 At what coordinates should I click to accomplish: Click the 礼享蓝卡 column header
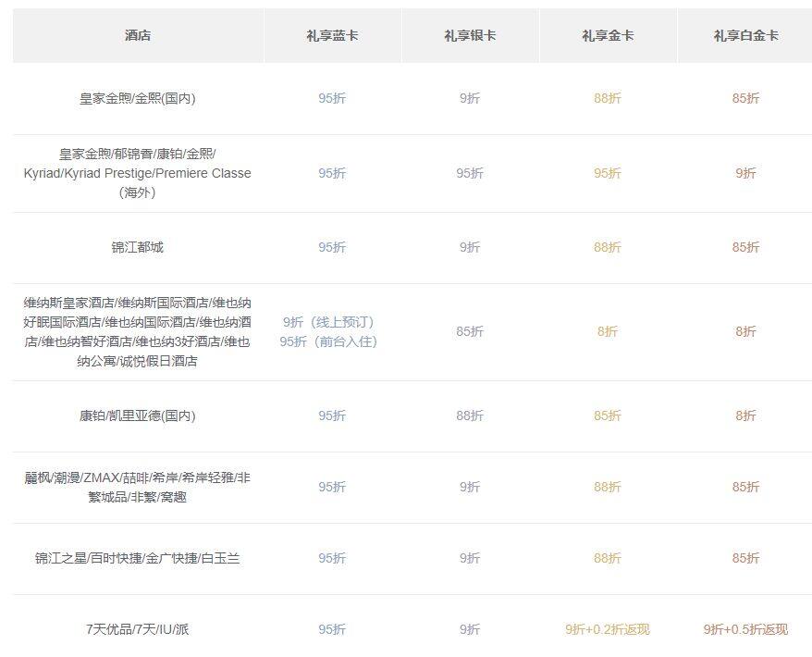332,36
